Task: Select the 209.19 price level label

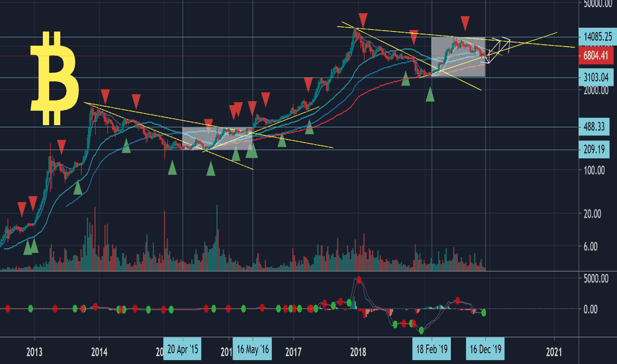Action: pyautogui.click(x=594, y=150)
